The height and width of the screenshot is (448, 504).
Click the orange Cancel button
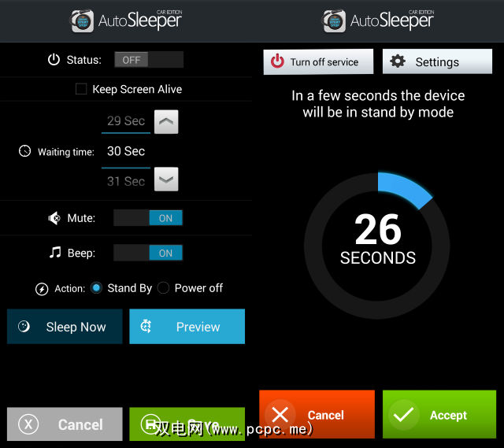pyautogui.click(x=317, y=415)
